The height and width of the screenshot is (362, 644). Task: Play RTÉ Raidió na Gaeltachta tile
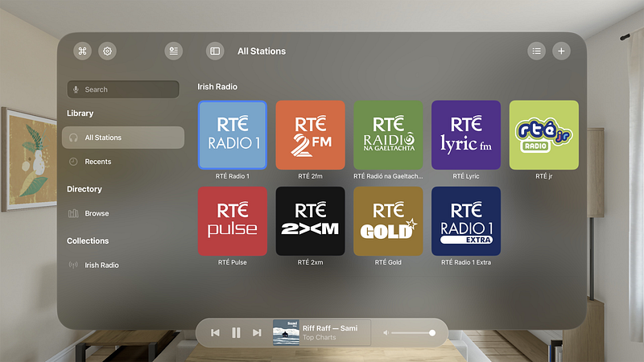(x=388, y=135)
